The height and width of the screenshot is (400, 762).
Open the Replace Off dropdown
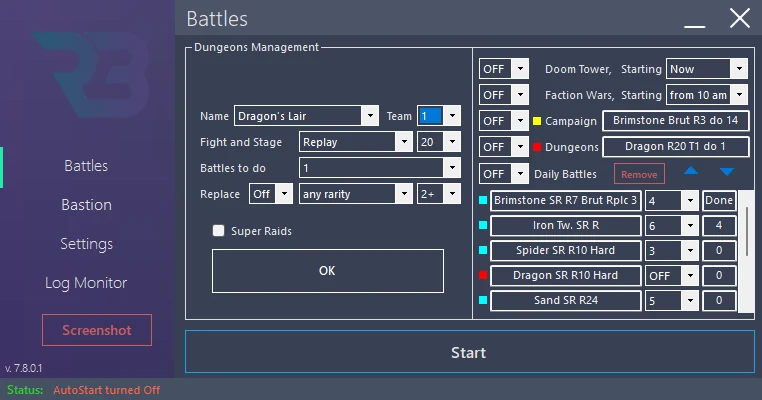click(284, 194)
